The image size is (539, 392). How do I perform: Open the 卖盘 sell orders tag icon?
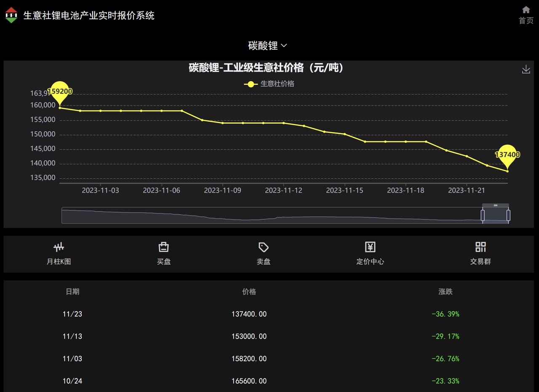point(264,247)
